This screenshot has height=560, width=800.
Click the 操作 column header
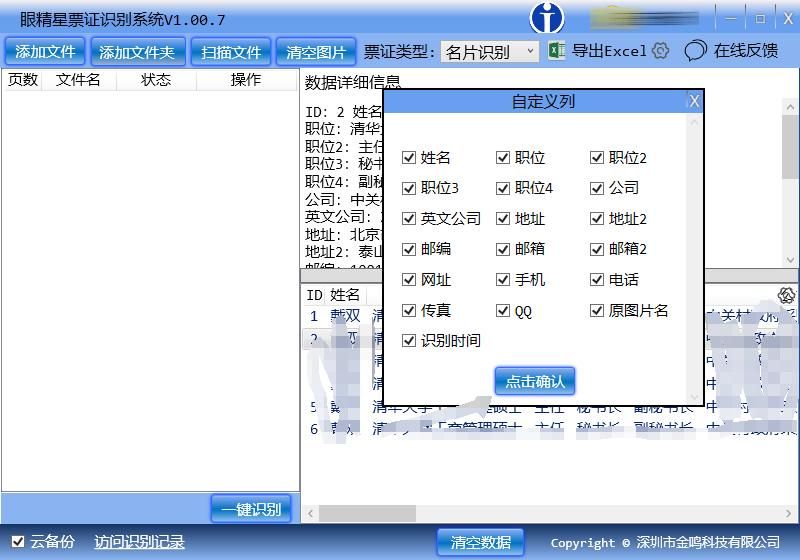tap(245, 80)
